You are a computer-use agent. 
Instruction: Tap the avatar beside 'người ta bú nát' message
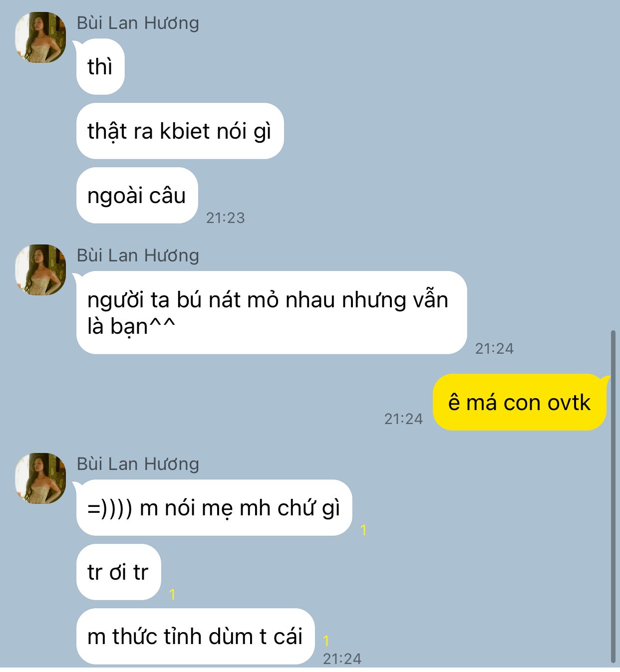[40, 270]
